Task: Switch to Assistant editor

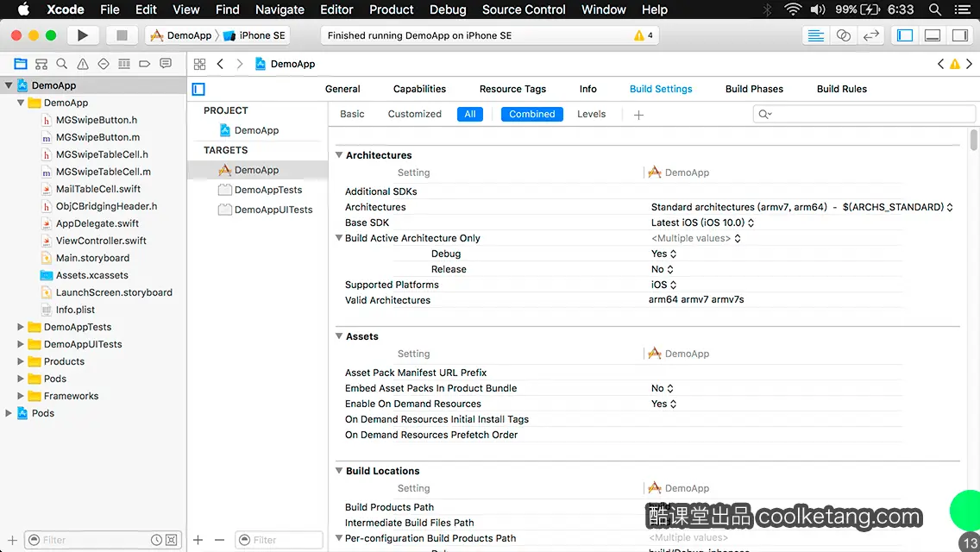Action: (843, 35)
